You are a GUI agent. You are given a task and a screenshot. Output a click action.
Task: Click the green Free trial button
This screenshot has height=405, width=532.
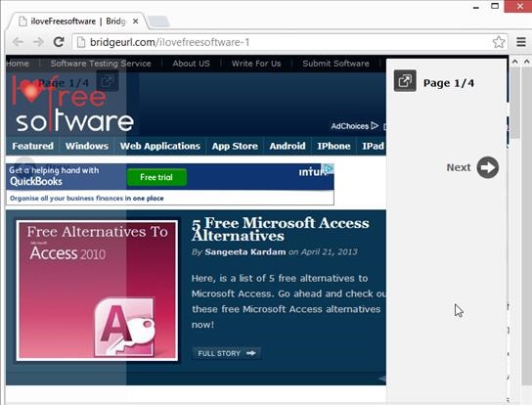click(156, 177)
